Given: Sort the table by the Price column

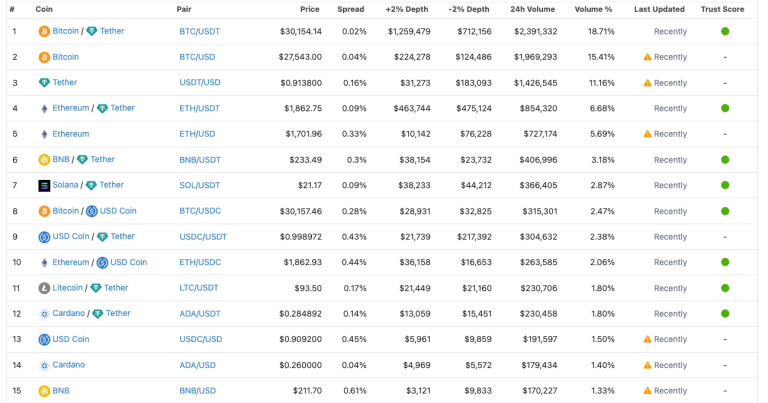Looking at the screenshot, I should (309, 8).
